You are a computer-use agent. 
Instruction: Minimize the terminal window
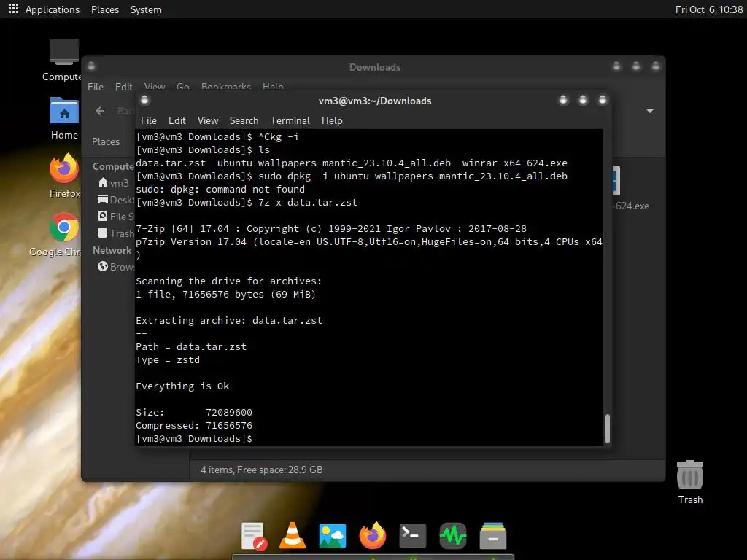[563, 100]
